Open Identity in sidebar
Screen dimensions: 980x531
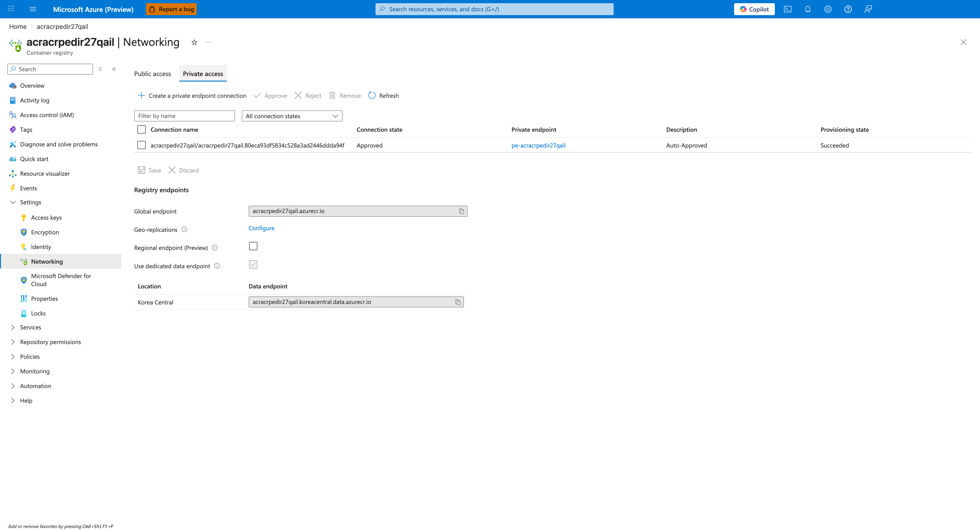point(41,247)
